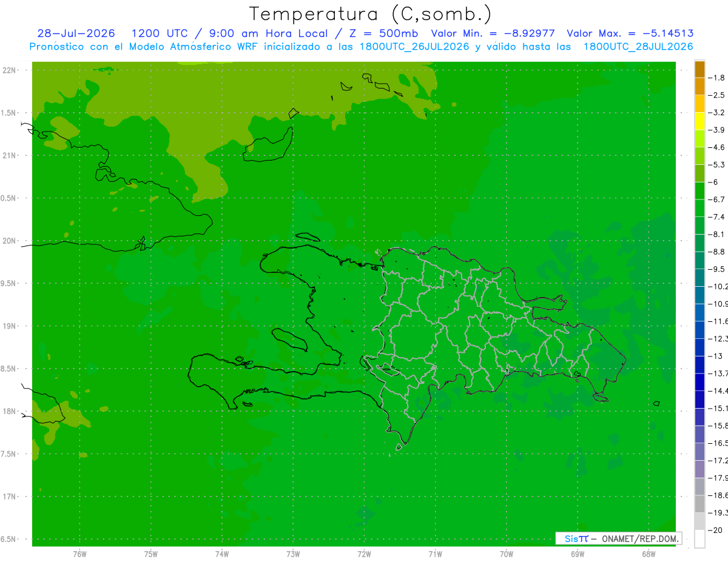Click the '69W' longitude label
This screenshot has height=562, width=728.
click(x=578, y=555)
